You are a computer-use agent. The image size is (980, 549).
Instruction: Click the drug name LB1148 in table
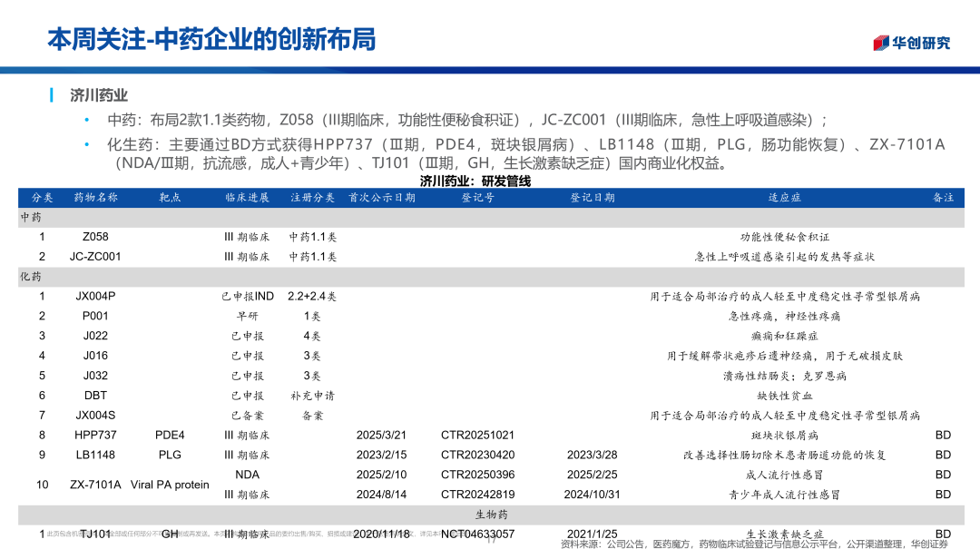95,456
